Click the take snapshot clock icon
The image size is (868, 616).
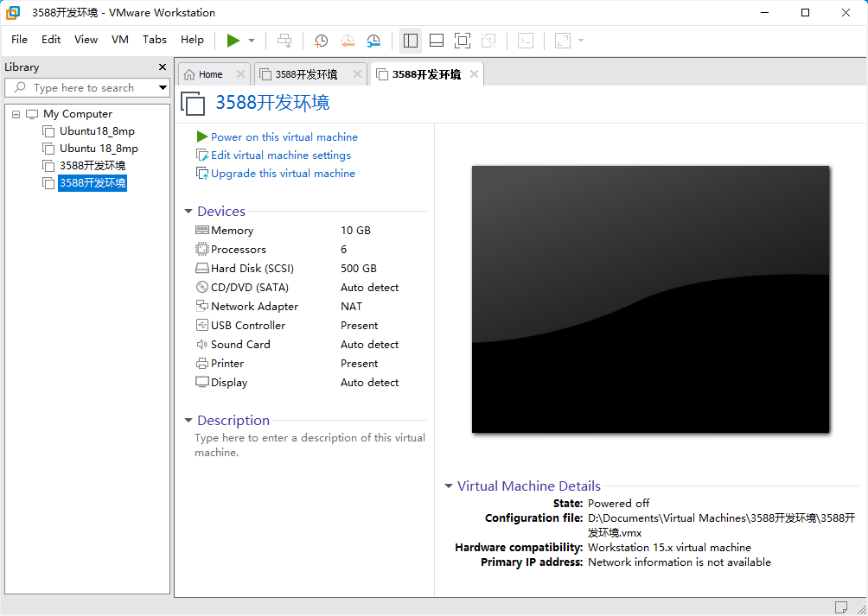[321, 41]
